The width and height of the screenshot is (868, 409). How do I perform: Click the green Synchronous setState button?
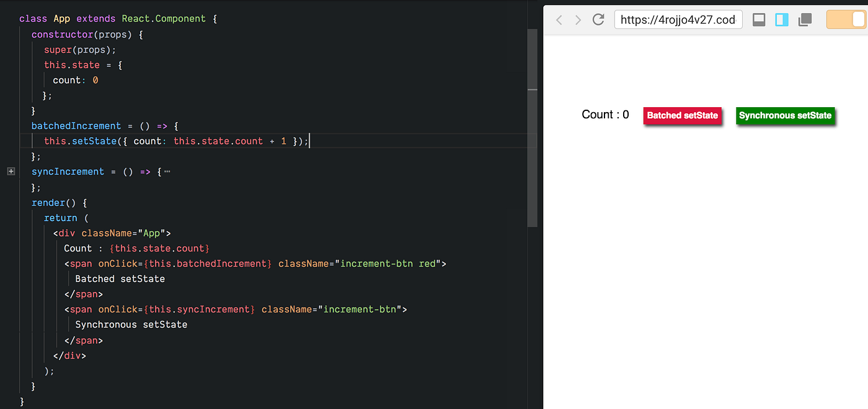point(786,115)
